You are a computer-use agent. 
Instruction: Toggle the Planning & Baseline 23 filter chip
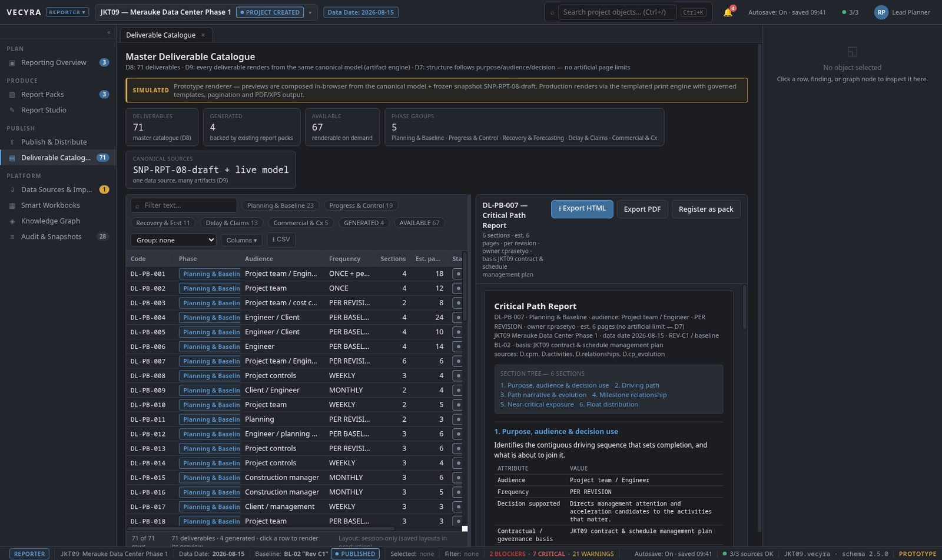(x=280, y=206)
